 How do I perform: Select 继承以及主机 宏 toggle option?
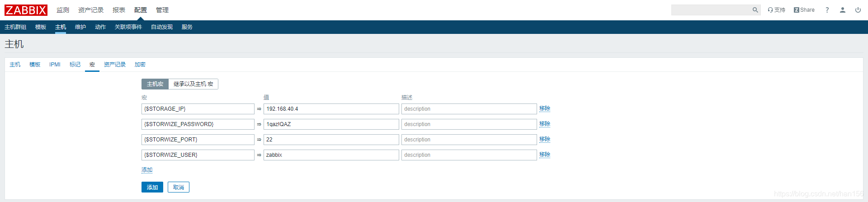[x=193, y=84]
